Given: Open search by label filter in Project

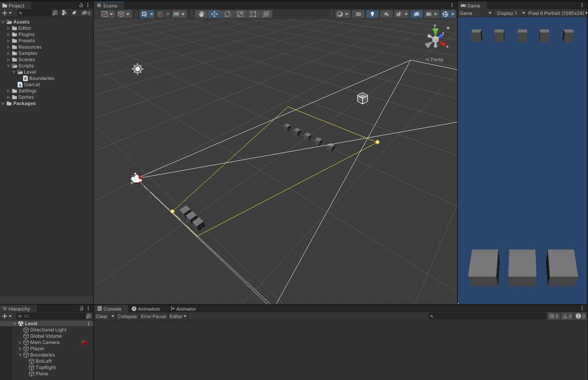Looking at the screenshot, I should point(74,13).
